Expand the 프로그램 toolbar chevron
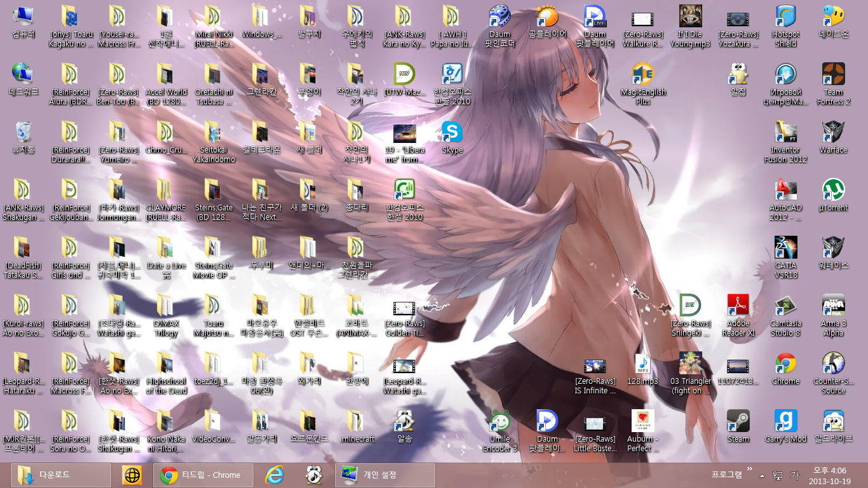 pos(750,469)
